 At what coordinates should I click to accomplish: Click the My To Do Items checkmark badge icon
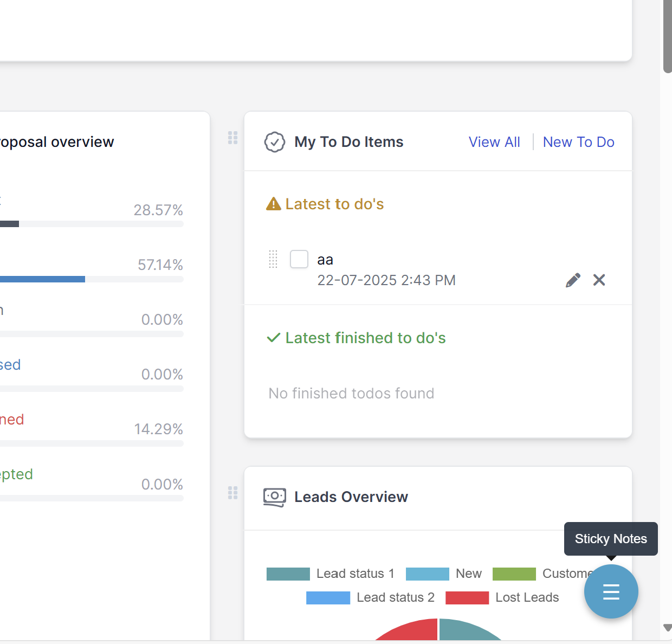(x=275, y=142)
